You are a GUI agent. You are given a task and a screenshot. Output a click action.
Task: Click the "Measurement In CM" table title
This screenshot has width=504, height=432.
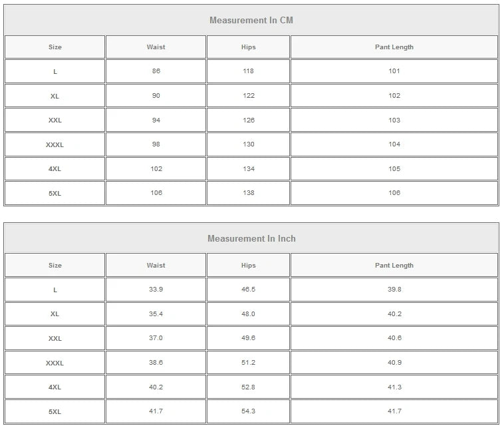tap(251, 21)
